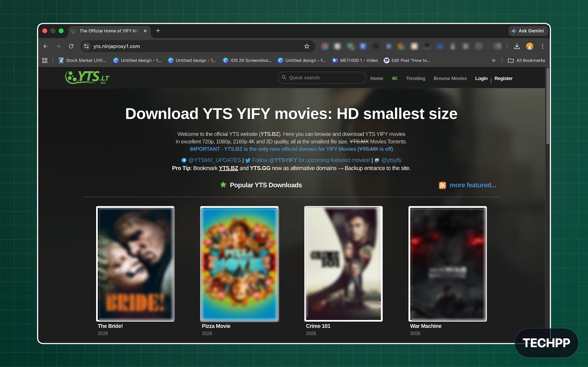Open the Trending menu item
The image size is (588, 367).
(416, 79)
